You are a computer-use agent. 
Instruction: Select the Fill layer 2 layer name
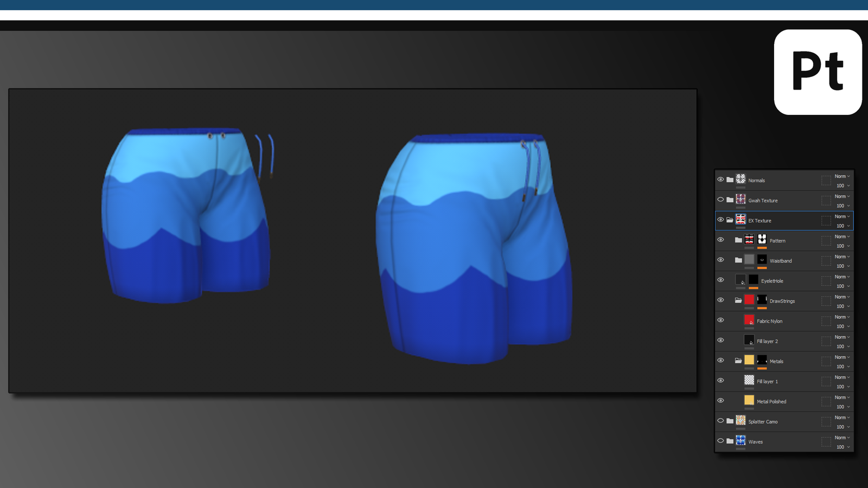click(x=767, y=341)
